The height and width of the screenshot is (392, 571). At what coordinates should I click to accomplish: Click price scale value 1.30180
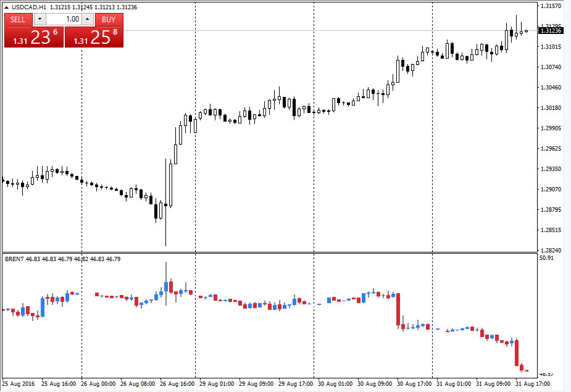551,108
